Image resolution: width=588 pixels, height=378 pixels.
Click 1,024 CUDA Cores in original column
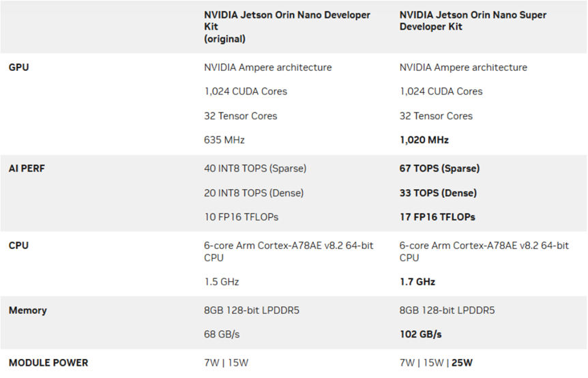click(246, 91)
